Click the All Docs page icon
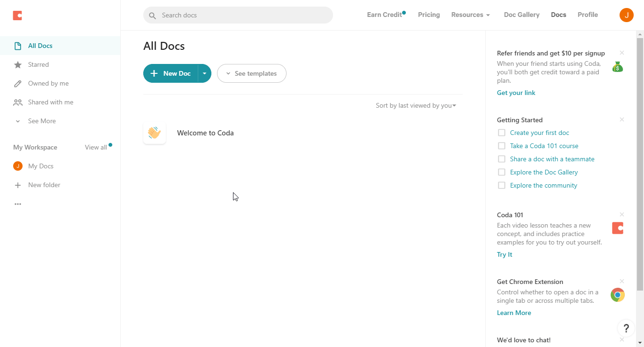This screenshot has width=644, height=347. (x=18, y=46)
